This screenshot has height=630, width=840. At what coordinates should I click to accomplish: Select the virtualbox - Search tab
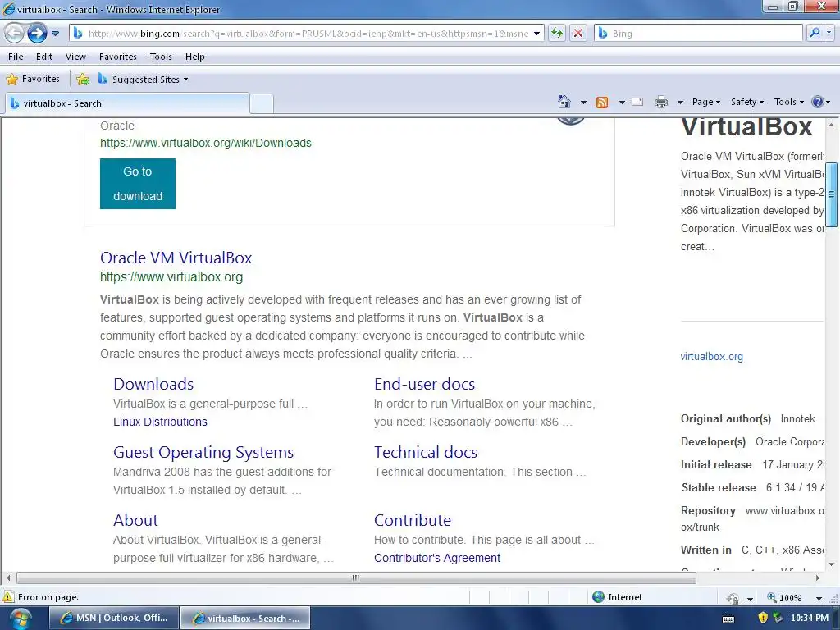point(126,103)
